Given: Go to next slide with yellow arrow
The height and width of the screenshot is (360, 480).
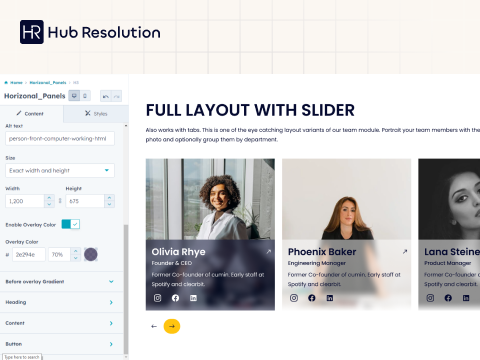Looking at the screenshot, I should (x=172, y=326).
